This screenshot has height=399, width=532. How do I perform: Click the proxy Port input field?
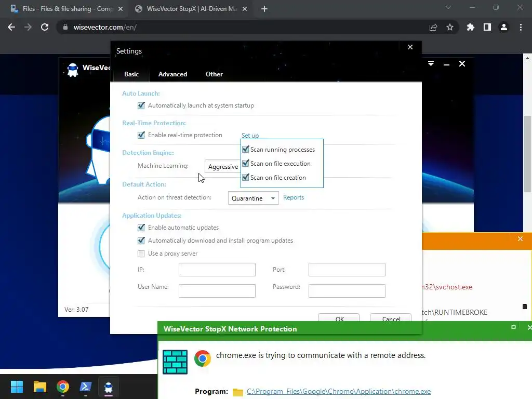(x=347, y=270)
